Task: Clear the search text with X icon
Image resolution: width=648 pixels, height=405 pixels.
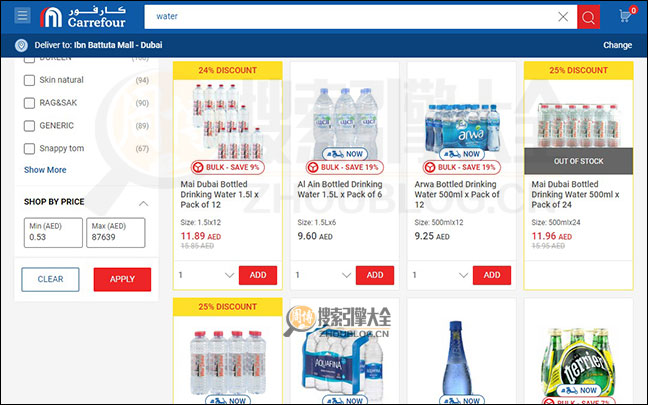Action: [x=563, y=17]
